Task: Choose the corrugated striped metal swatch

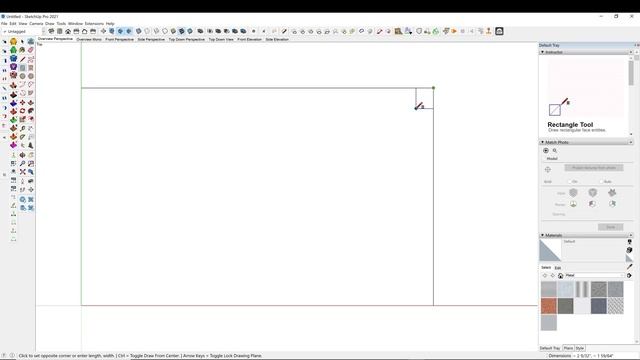Action: point(582,289)
